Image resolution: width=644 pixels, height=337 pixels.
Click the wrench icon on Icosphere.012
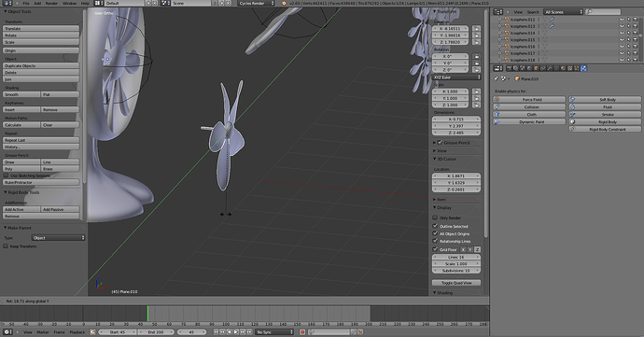[552, 20]
